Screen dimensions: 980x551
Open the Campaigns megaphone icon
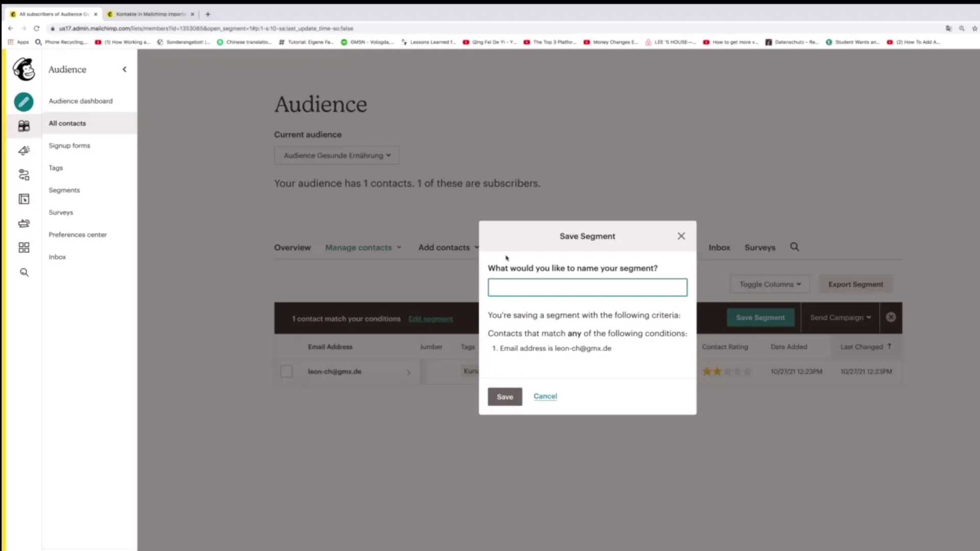(x=24, y=151)
